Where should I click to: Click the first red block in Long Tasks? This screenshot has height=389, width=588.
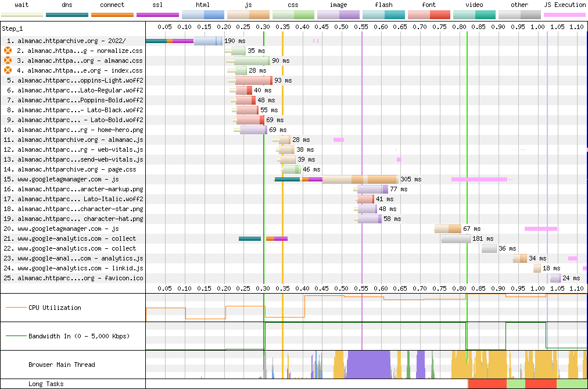point(487,384)
